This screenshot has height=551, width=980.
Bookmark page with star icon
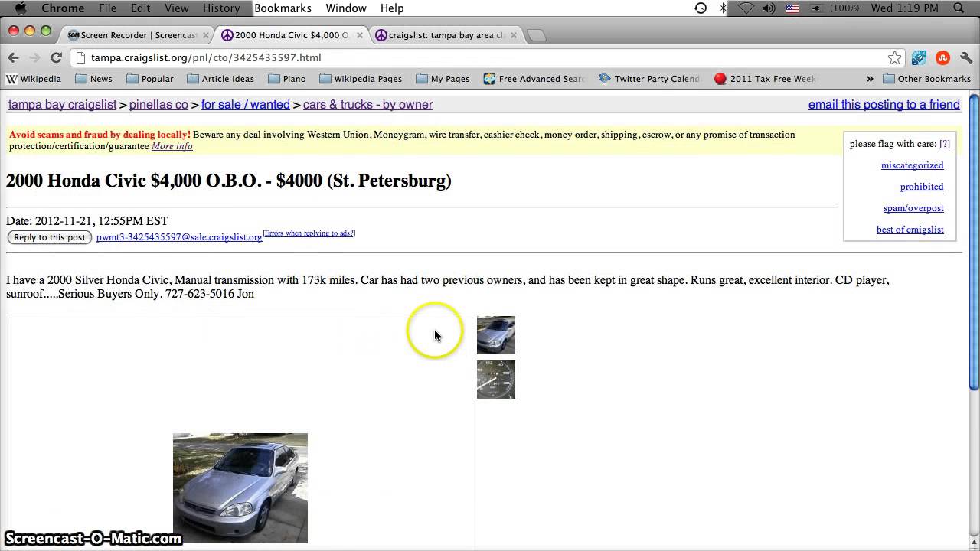894,57
